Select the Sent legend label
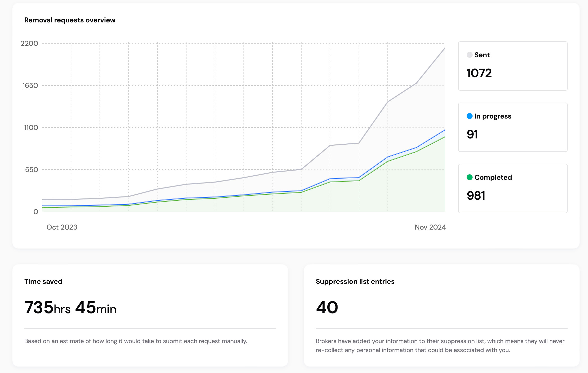This screenshot has height=373, width=588. (x=482, y=55)
